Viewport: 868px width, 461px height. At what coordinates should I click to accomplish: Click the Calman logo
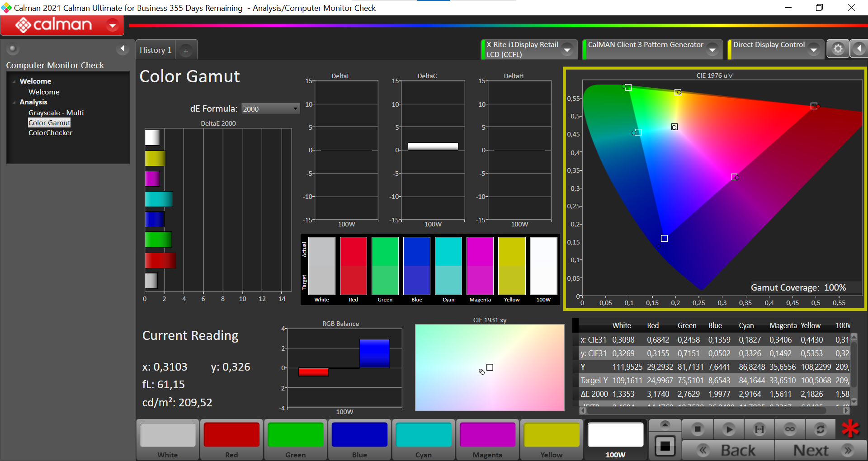point(53,25)
